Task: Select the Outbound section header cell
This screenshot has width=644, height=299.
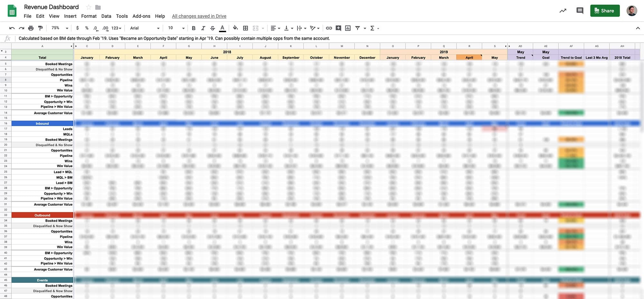Action: coord(42,215)
